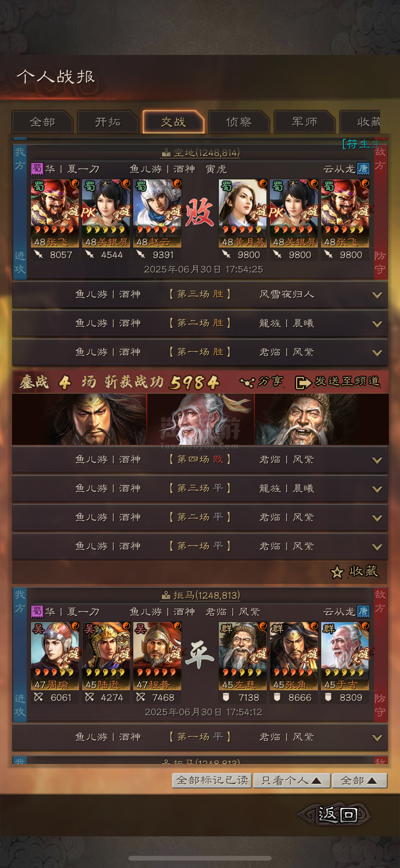400x868 pixels.
Task: Click the 返回 back button
Action: coord(337,815)
